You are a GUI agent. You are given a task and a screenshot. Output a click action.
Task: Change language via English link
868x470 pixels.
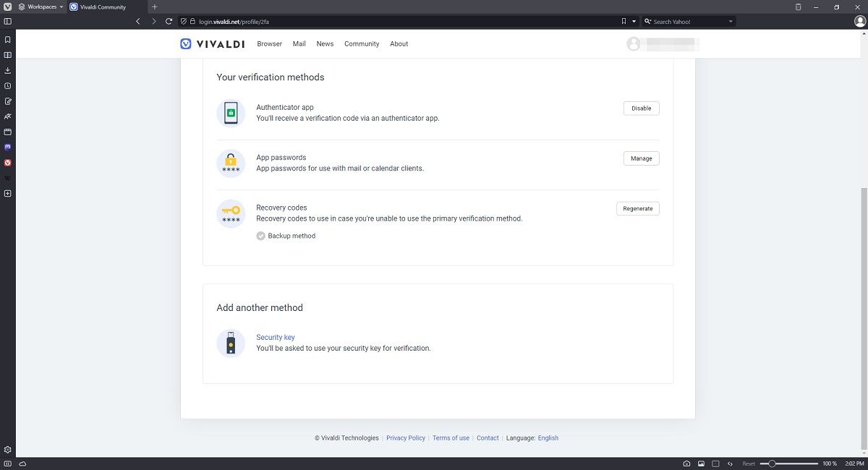548,438
